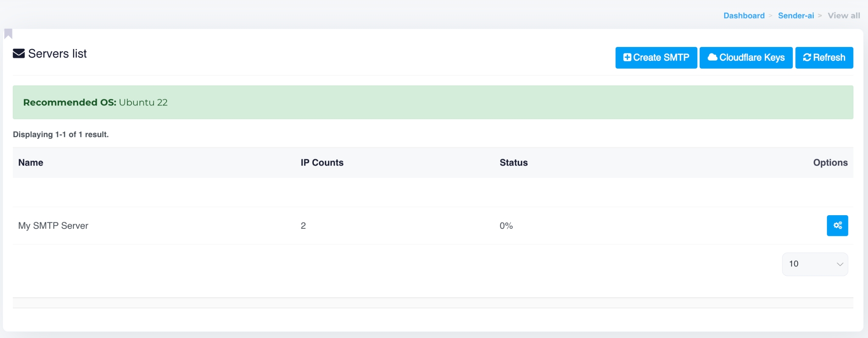Click the 0% status value
This screenshot has width=868, height=338.
pos(506,226)
